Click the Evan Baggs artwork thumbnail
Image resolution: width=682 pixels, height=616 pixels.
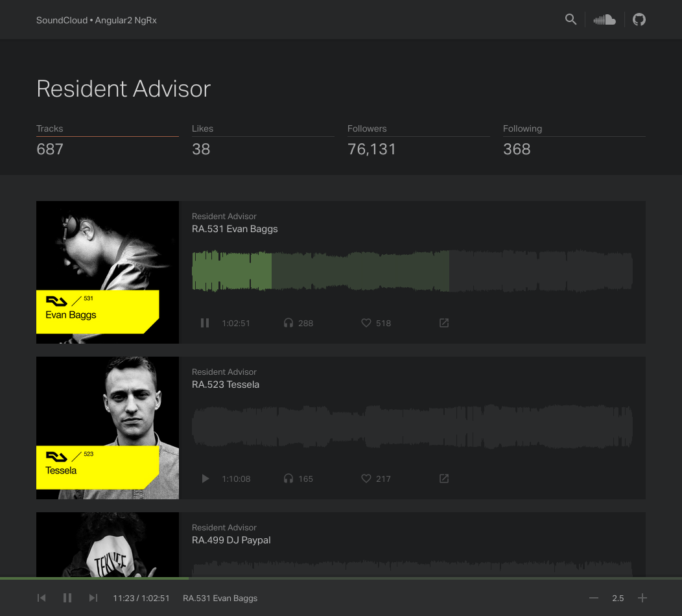(108, 272)
